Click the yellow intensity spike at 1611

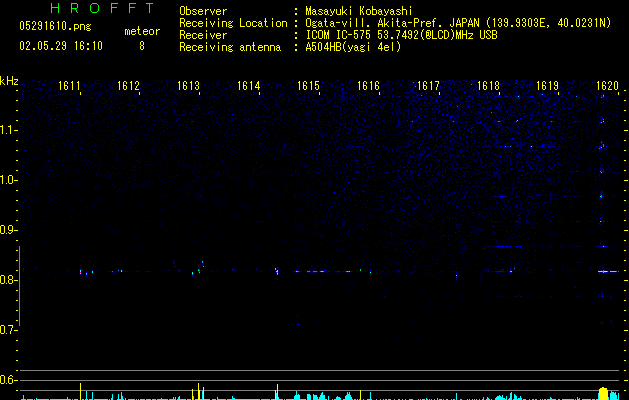coord(80,391)
